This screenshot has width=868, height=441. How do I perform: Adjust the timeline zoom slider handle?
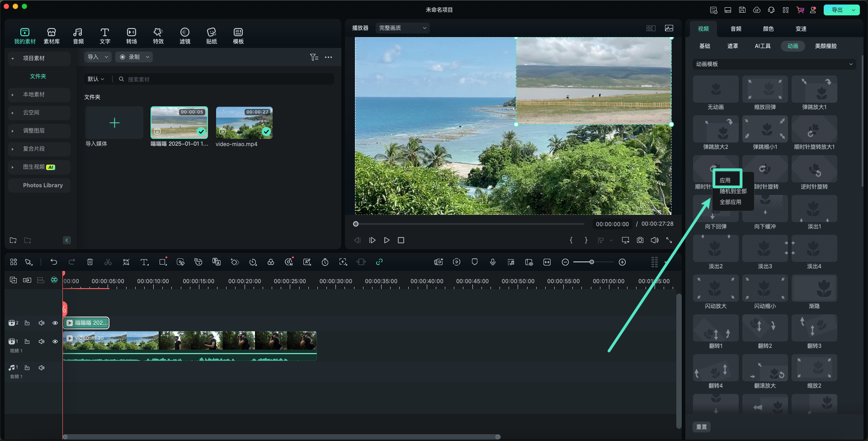pyautogui.click(x=591, y=262)
